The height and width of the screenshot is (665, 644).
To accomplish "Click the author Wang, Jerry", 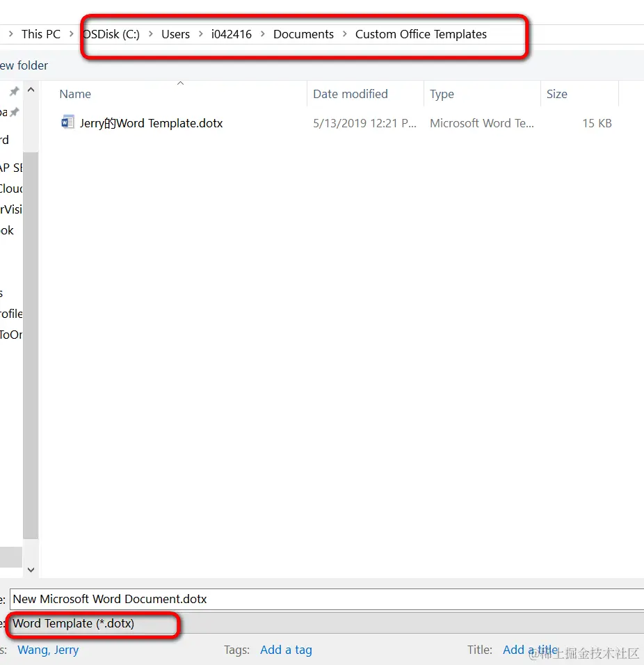I will 48,650.
